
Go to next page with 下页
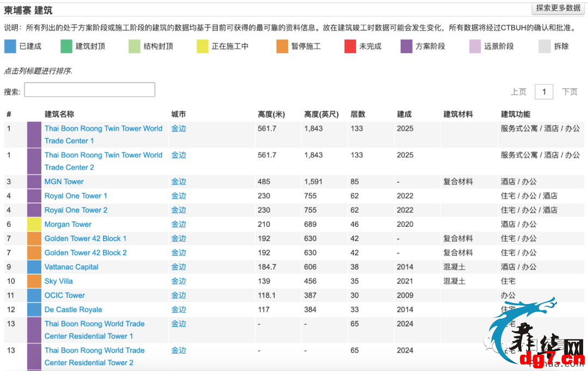pyautogui.click(x=569, y=92)
